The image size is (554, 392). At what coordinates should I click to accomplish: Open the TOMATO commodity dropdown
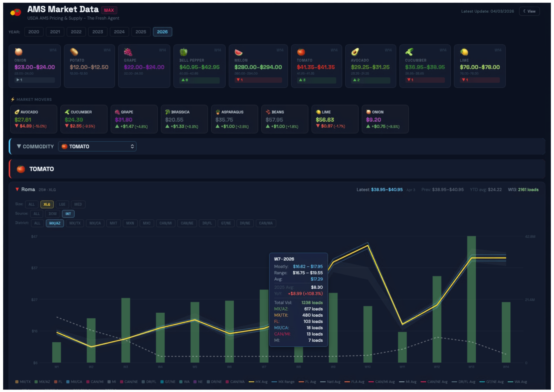[x=97, y=146]
